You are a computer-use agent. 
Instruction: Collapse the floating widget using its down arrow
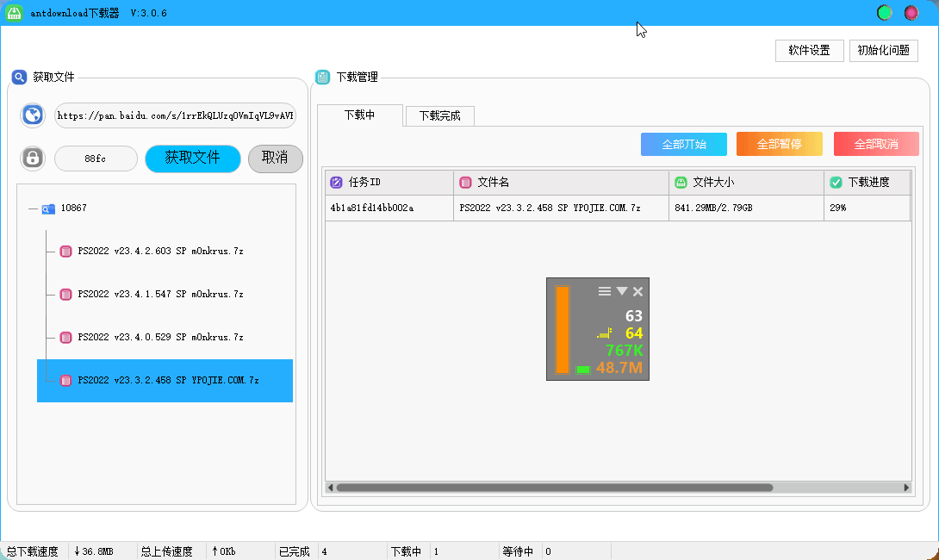pyautogui.click(x=622, y=291)
